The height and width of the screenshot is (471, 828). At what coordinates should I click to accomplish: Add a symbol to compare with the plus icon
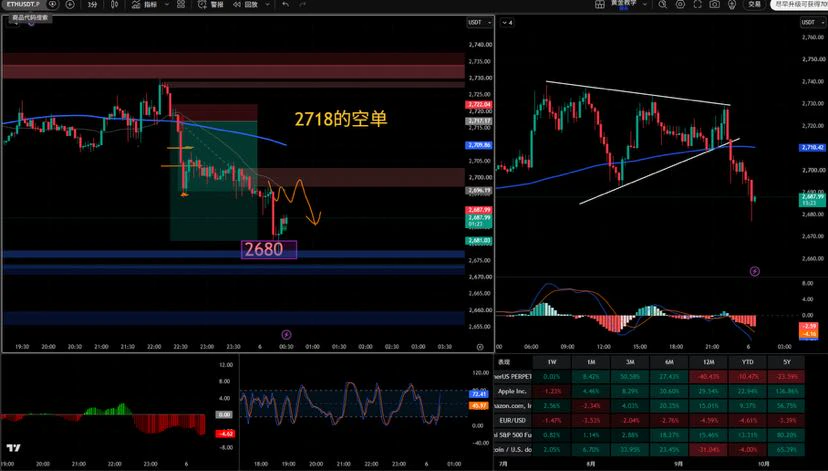tap(70, 4)
